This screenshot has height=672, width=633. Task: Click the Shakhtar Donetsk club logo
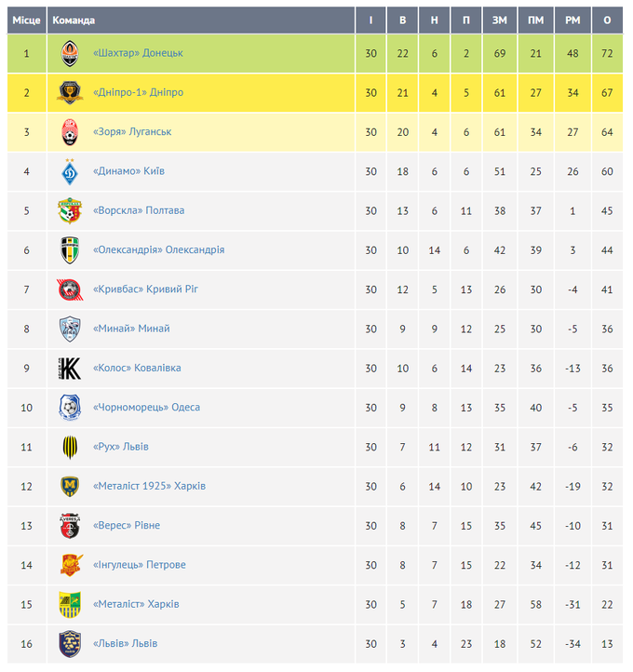coord(70,53)
